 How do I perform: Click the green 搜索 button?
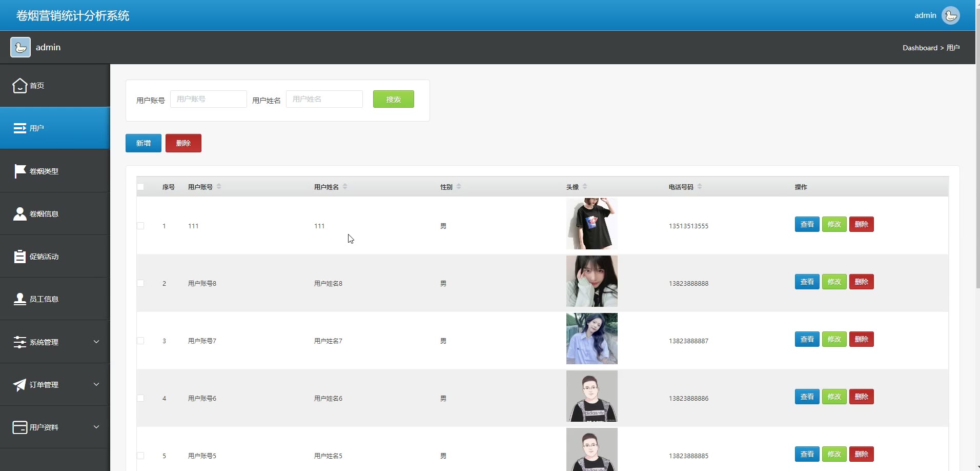(x=394, y=99)
